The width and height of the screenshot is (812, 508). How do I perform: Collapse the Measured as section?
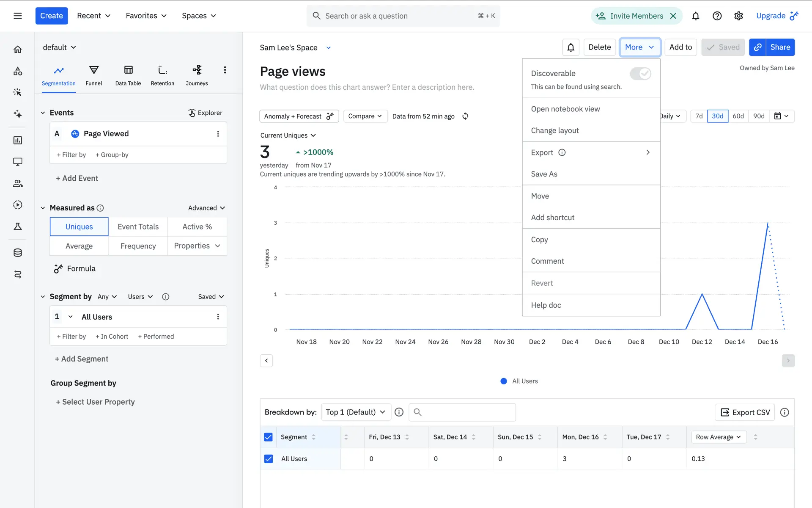43,208
